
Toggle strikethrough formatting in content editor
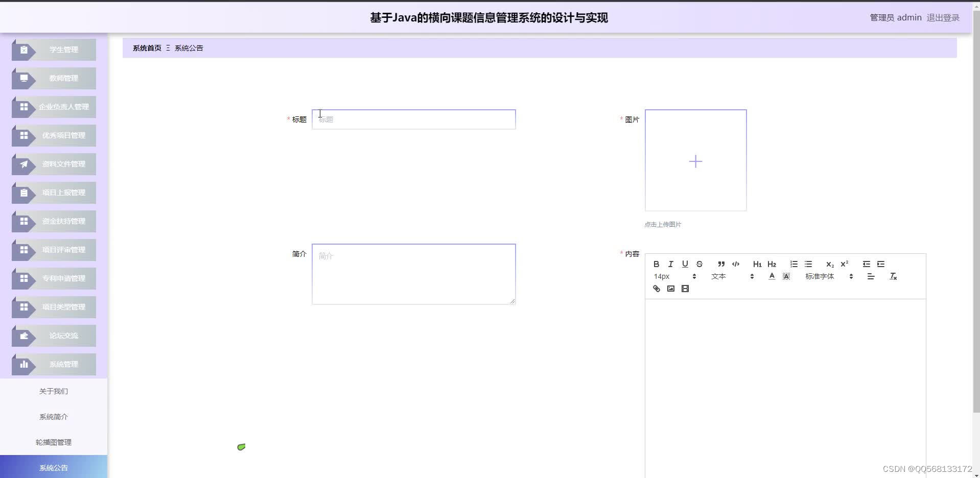(x=699, y=264)
